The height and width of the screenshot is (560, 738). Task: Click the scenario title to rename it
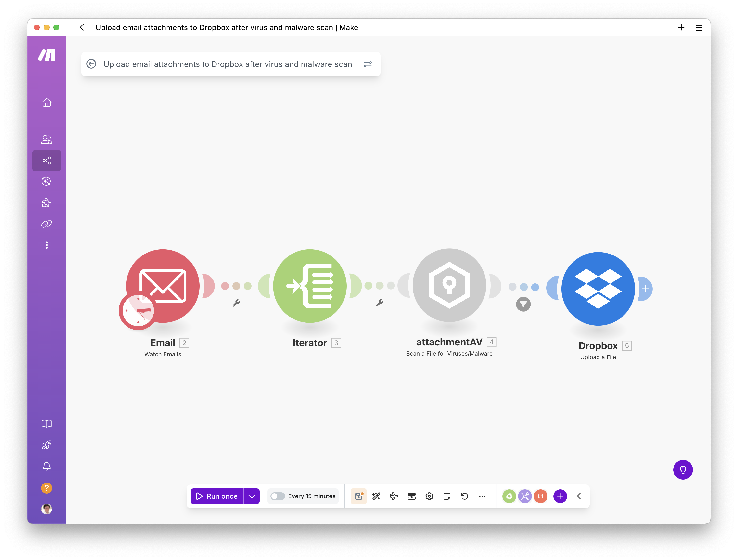point(228,64)
